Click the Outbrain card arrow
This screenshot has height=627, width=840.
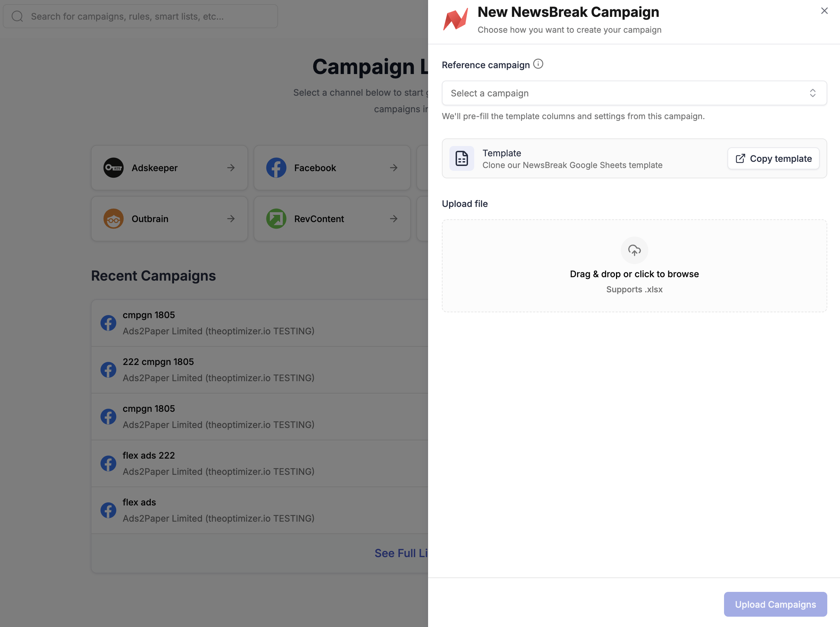[231, 219]
